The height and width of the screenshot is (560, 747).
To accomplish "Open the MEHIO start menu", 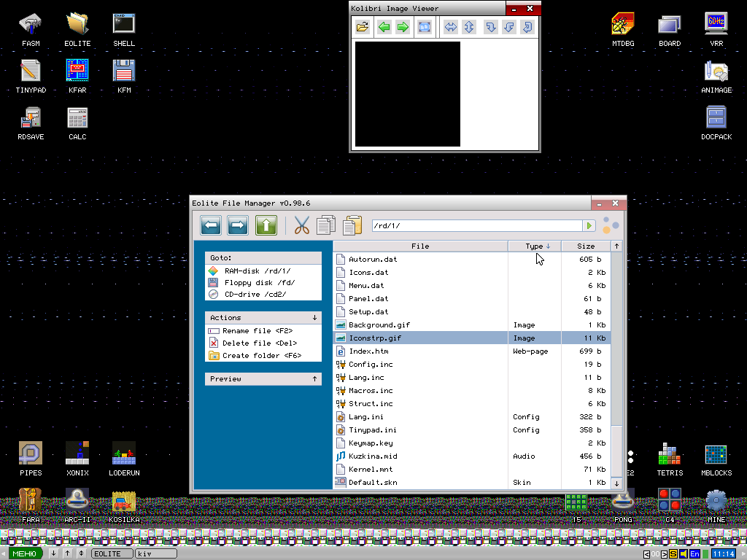I will [x=26, y=554].
